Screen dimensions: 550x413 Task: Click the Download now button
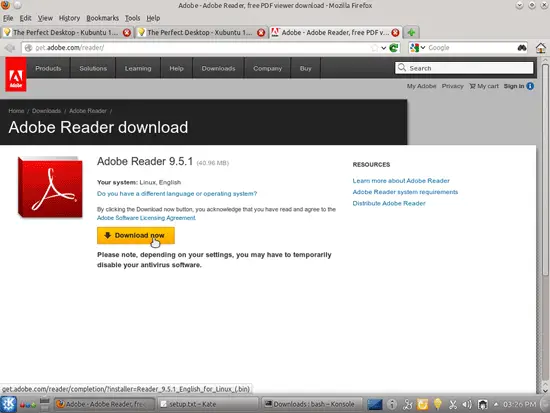(136, 235)
